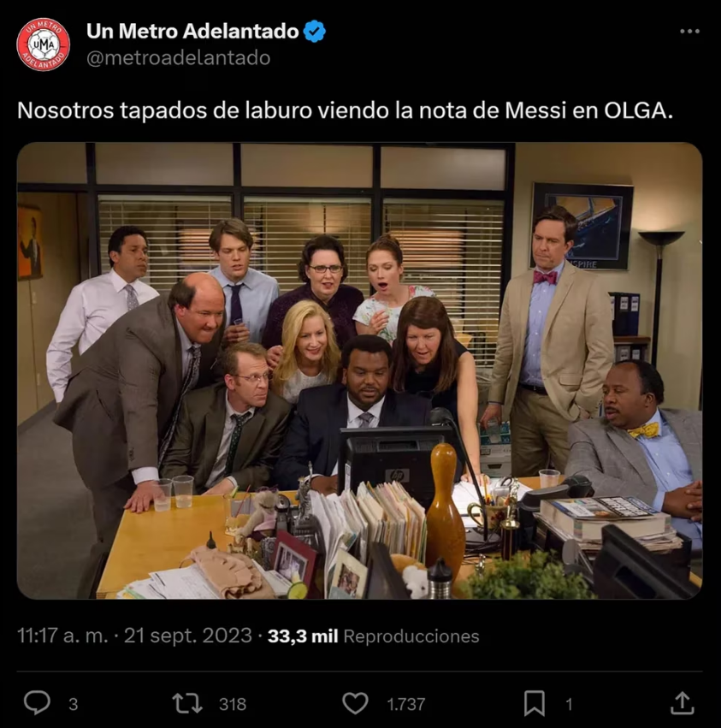Viewport: 721px width, 728px height.
Task: Open the attached office group photo
Action: (x=359, y=370)
